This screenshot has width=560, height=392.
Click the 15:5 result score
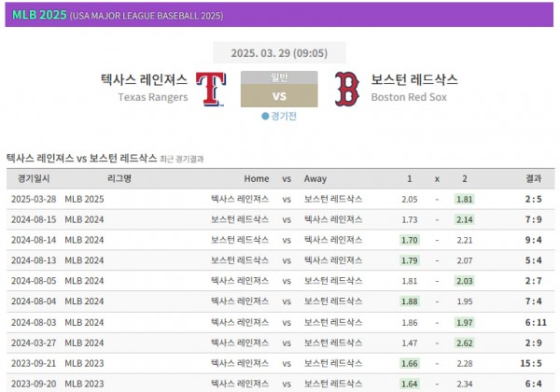pos(533,363)
